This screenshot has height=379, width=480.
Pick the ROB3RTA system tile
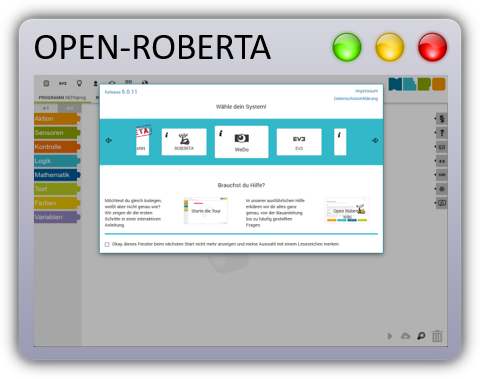pyautogui.click(x=184, y=142)
